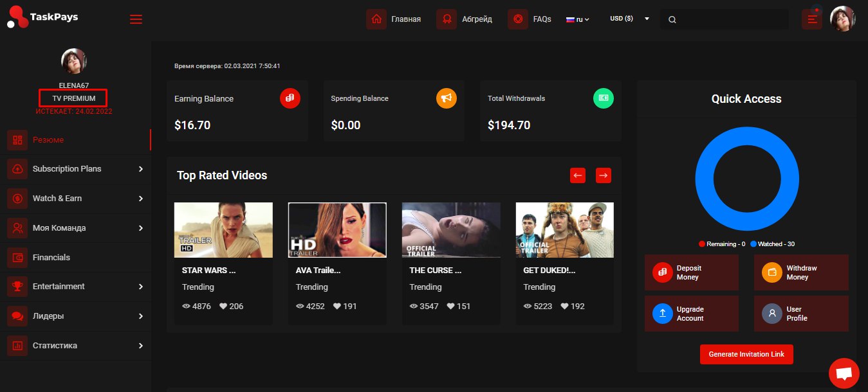Click the $16.70 earning balance value
This screenshot has height=392, width=868.
192,125
